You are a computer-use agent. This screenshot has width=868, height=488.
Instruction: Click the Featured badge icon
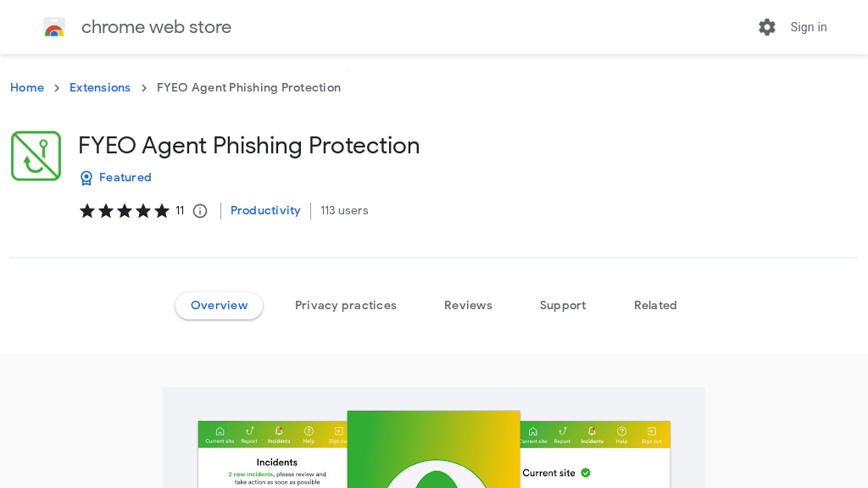(86, 178)
